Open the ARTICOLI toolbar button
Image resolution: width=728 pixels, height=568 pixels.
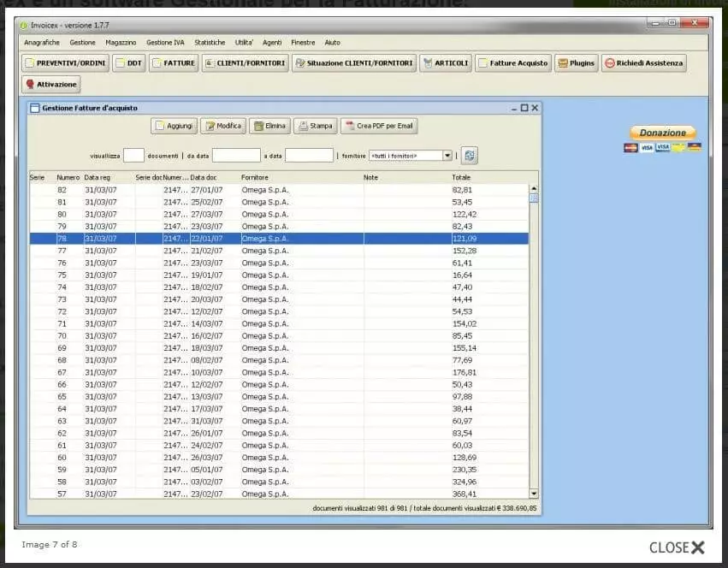click(x=446, y=63)
